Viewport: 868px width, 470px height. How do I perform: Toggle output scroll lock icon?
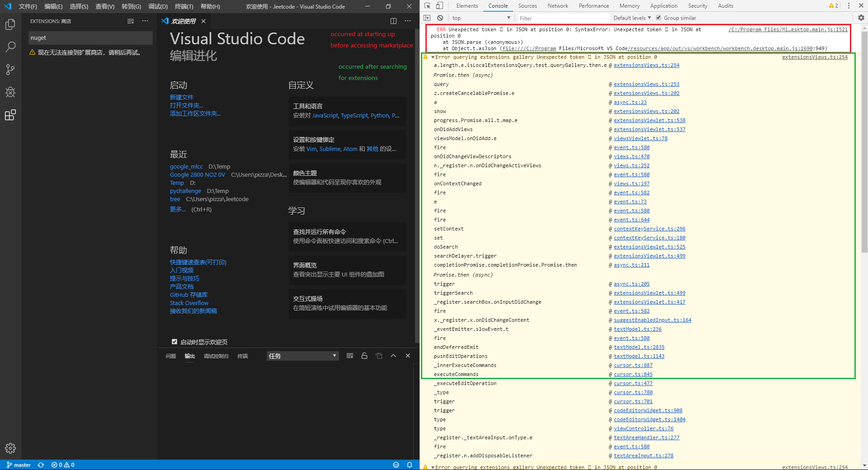364,356
